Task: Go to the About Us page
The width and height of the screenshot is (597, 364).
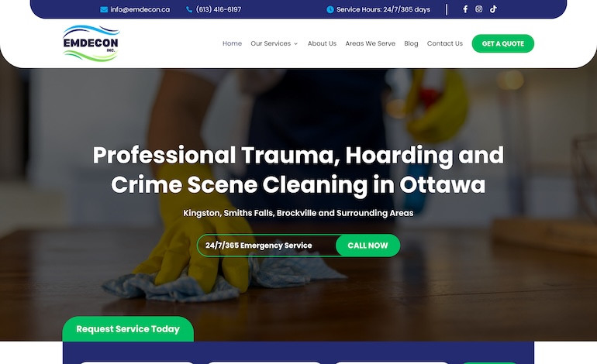Action: (322, 43)
